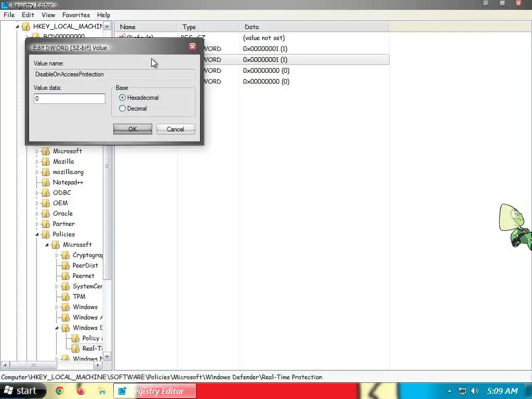The image size is (532, 399).
Task: Confirm the DWORD edit with OK
Action: [132, 129]
